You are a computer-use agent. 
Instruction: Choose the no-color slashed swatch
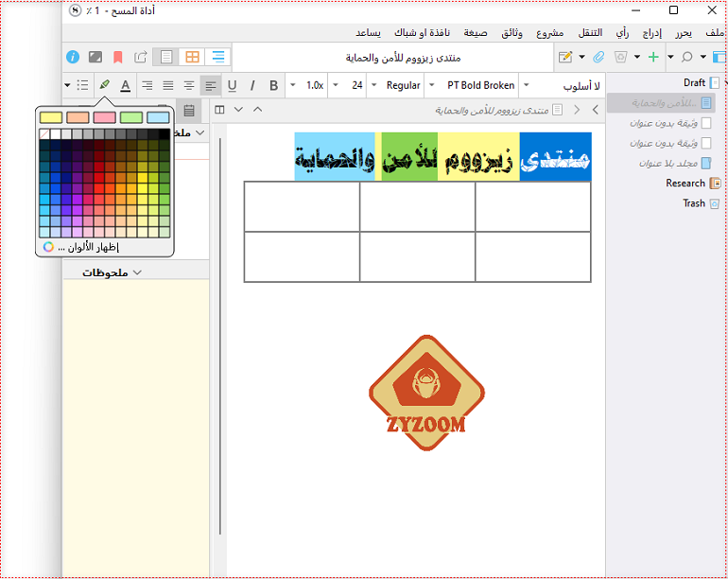pos(44,134)
